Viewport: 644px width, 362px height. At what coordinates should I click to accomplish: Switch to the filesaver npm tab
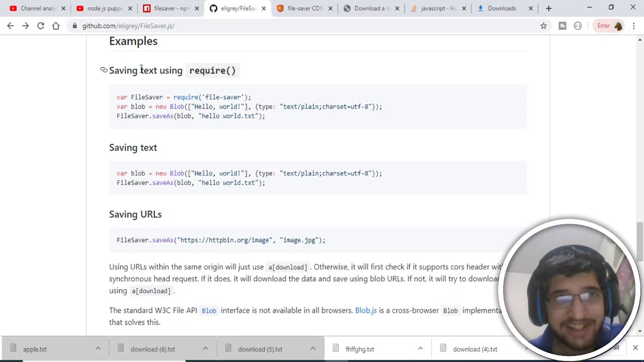[x=171, y=9]
